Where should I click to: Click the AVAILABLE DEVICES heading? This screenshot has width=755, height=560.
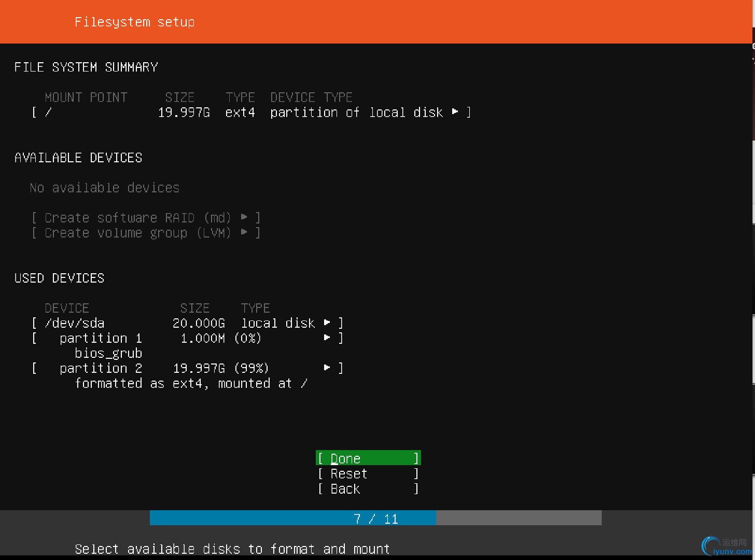tap(78, 158)
